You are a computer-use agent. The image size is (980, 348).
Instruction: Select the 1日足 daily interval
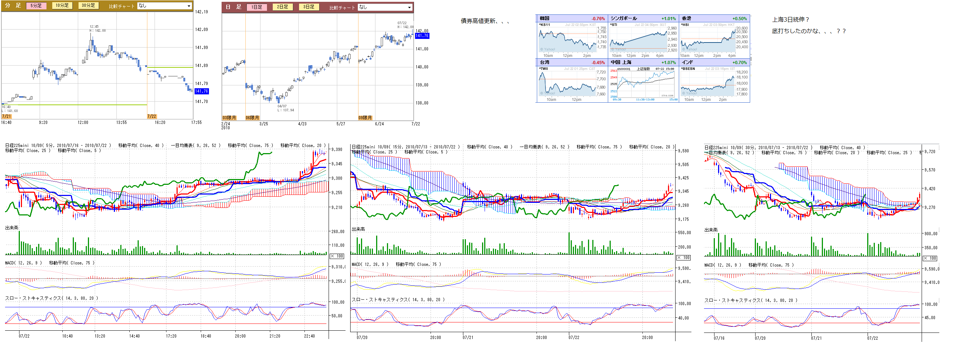257,7
